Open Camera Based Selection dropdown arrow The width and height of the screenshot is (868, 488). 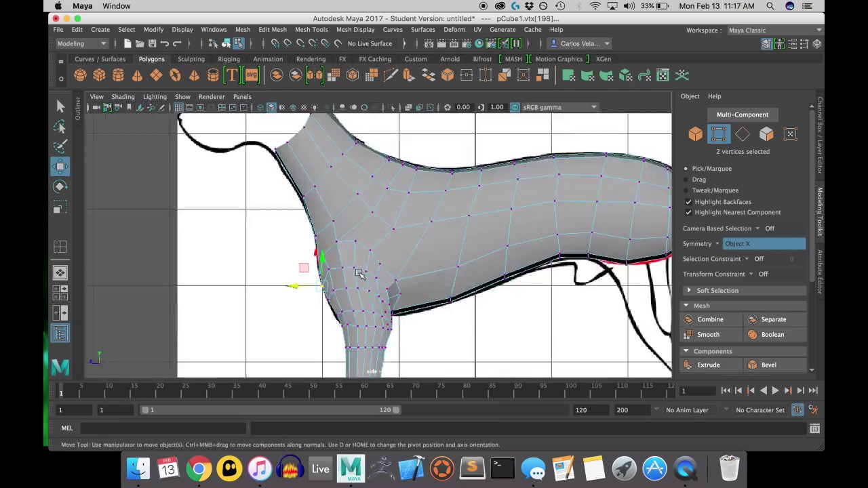pyautogui.click(x=758, y=229)
